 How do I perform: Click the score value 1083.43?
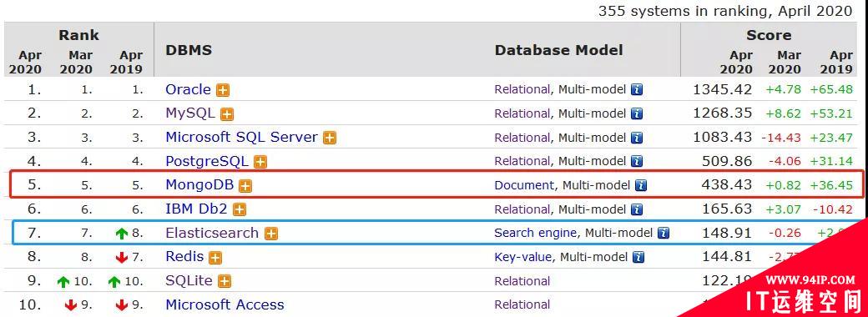pos(723,137)
